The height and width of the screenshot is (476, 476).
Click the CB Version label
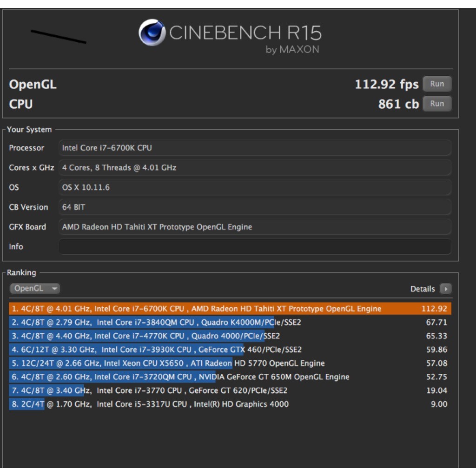click(28, 207)
